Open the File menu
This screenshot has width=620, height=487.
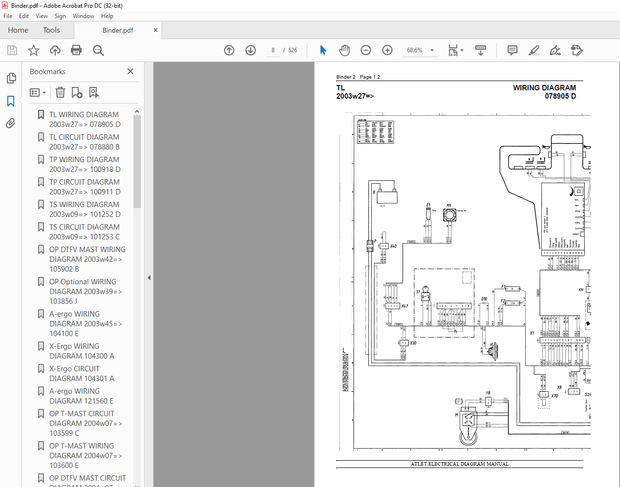point(8,16)
